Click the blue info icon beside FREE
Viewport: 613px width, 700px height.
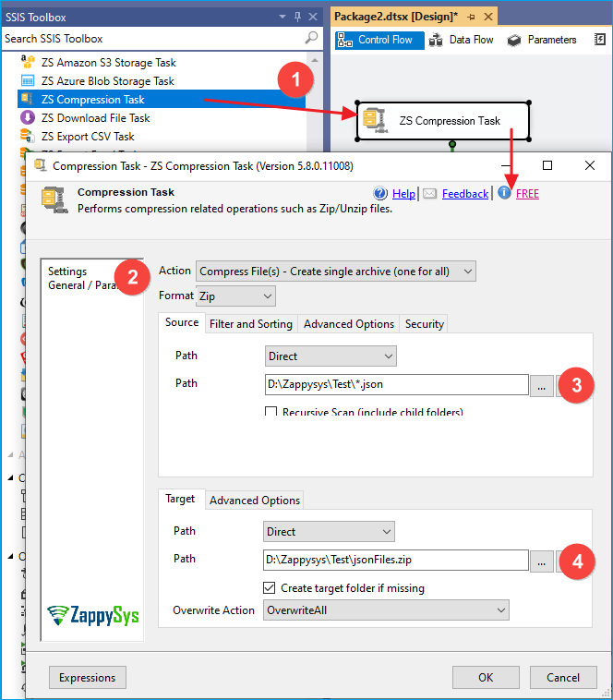504,193
